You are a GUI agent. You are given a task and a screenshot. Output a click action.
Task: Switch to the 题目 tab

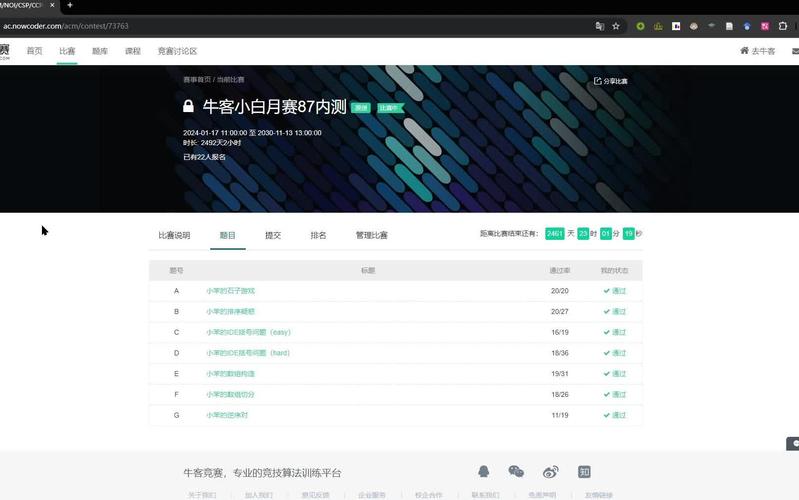228,235
